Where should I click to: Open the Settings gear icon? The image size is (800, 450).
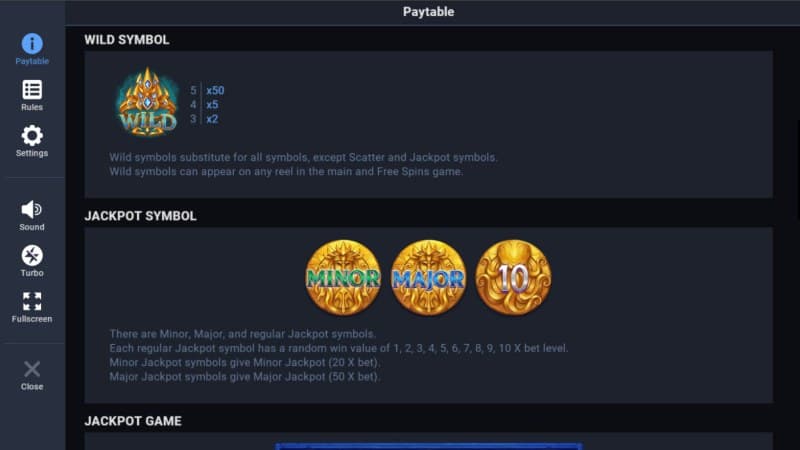click(32, 135)
